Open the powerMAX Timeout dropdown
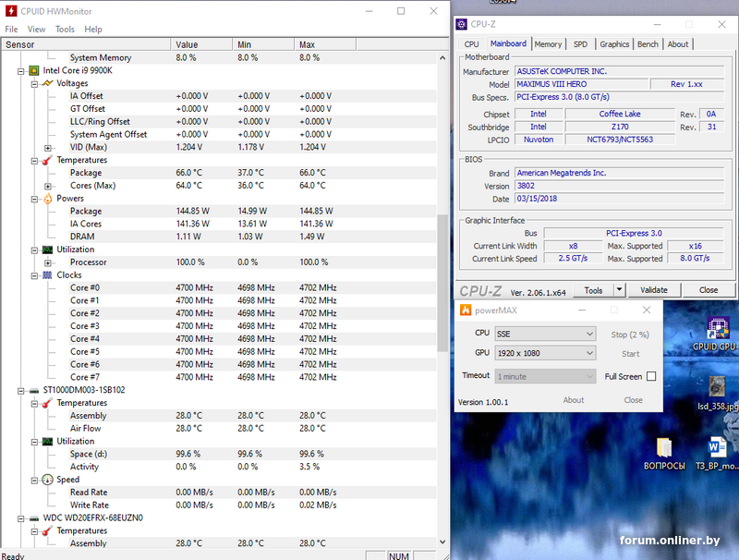 pyautogui.click(x=545, y=377)
